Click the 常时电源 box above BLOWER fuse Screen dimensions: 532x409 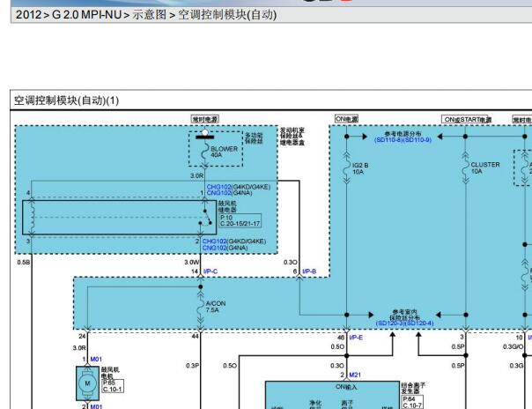tap(205, 119)
